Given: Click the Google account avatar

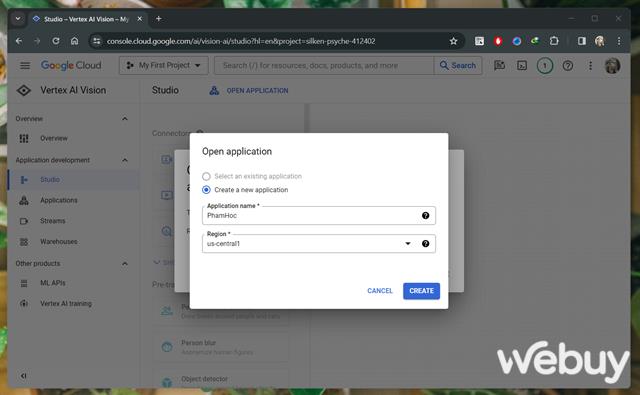Looking at the screenshot, I should tap(612, 65).
